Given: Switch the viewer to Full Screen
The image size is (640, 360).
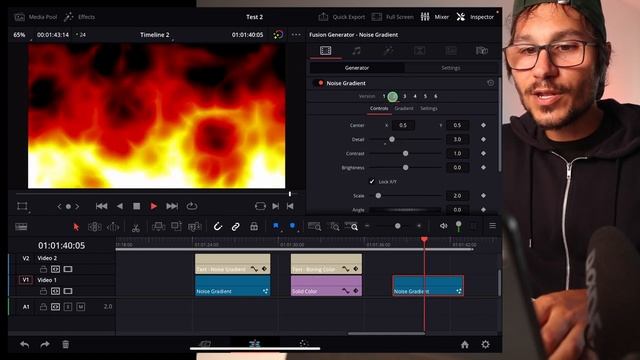Looking at the screenshot, I should [x=393, y=17].
